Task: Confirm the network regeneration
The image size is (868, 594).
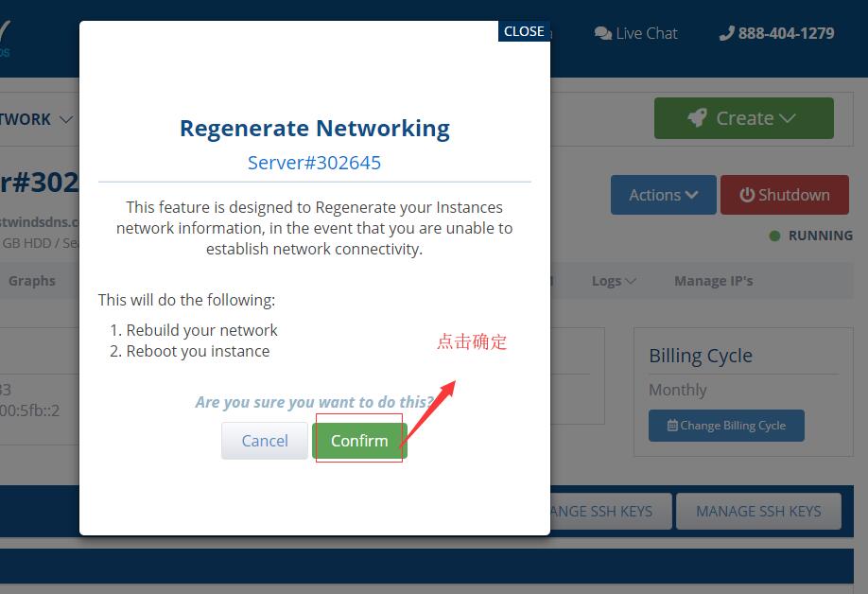Action: (358, 441)
